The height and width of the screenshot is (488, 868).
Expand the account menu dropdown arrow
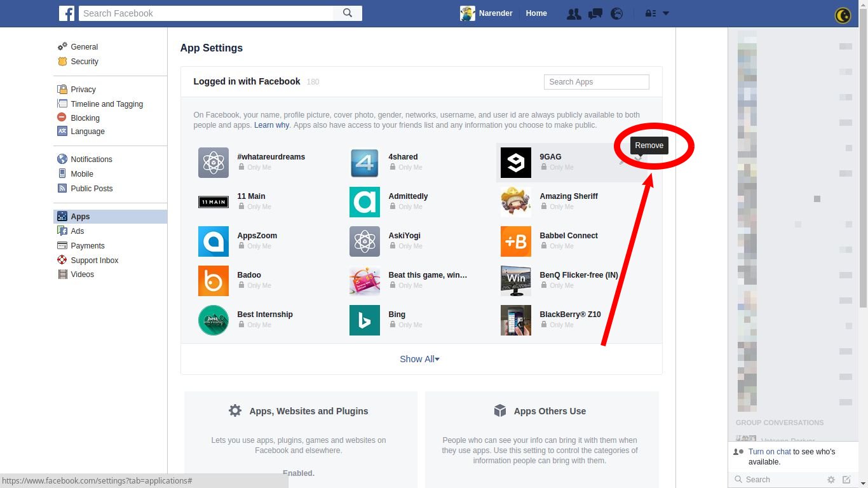point(666,13)
